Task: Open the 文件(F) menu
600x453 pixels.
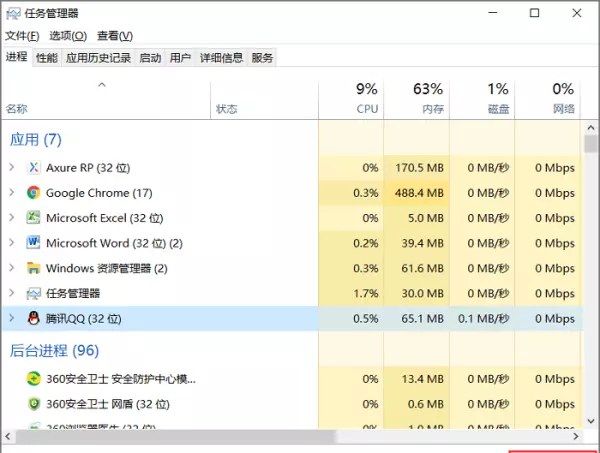Action: tap(22, 36)
